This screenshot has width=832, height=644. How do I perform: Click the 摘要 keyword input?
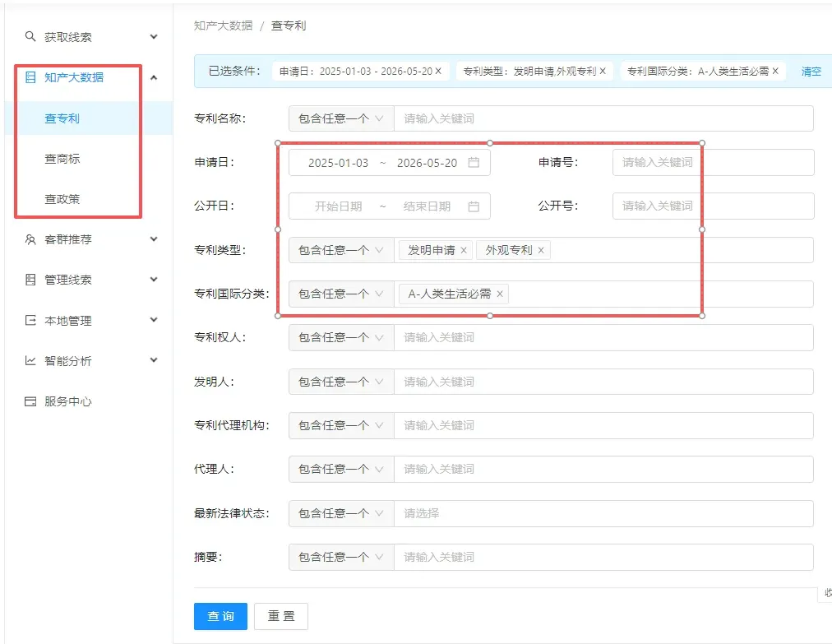coord(603,557)
